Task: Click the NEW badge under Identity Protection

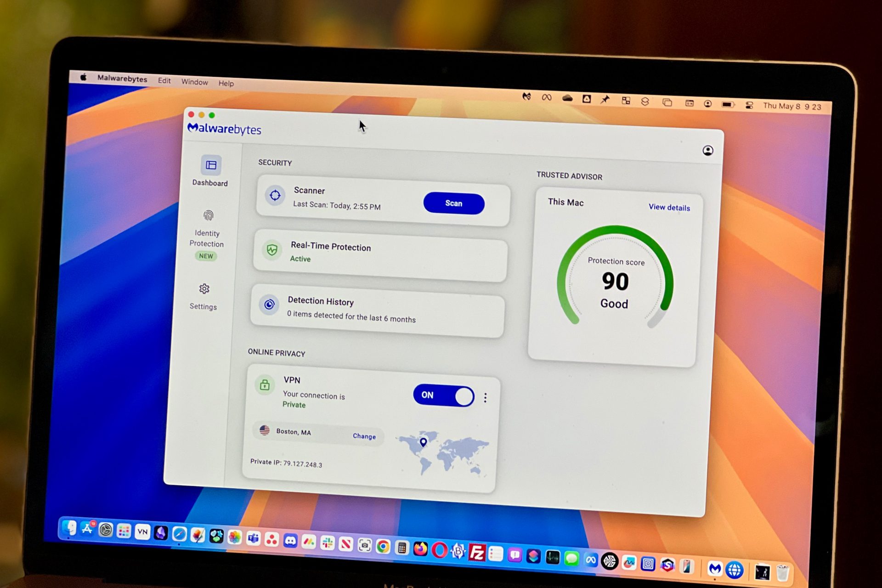Action: (206, 256)
